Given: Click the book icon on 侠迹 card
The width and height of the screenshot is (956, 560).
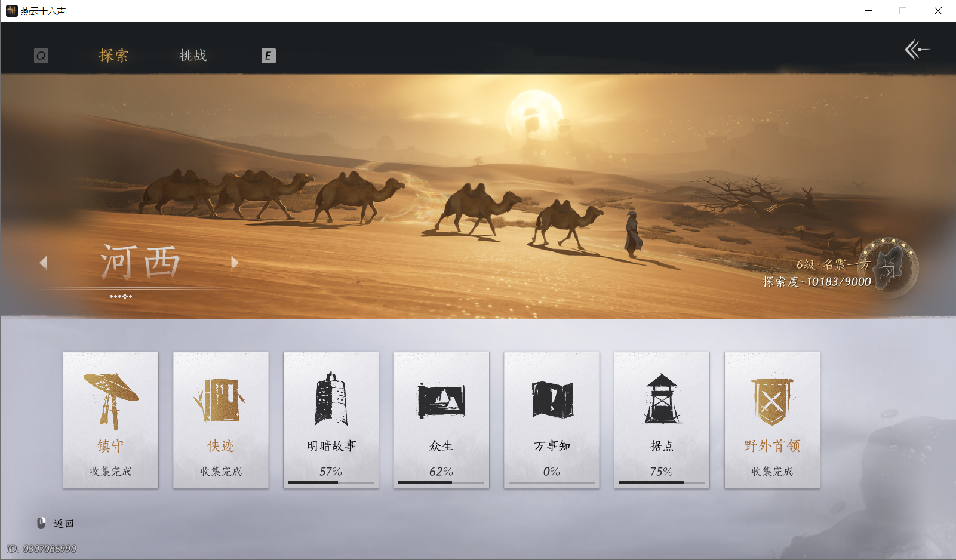Looking at the screenshot, I should [220, 400].
